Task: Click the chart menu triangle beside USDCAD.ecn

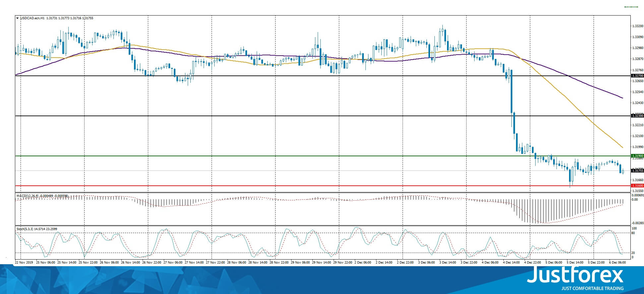Action: click(17, 18)
